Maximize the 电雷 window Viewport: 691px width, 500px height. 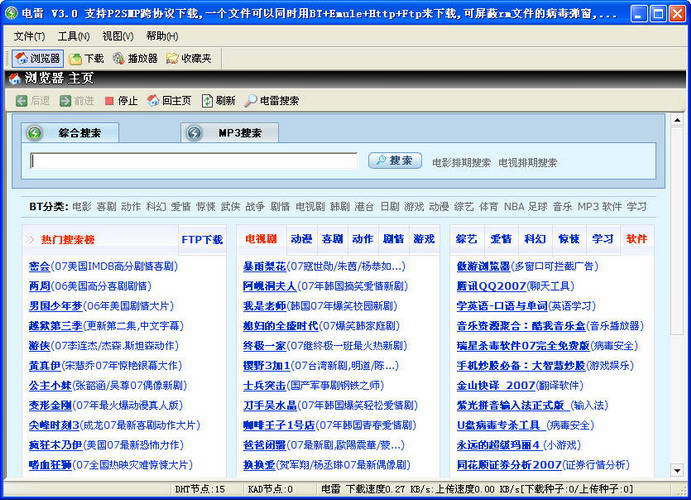(658, 14)
